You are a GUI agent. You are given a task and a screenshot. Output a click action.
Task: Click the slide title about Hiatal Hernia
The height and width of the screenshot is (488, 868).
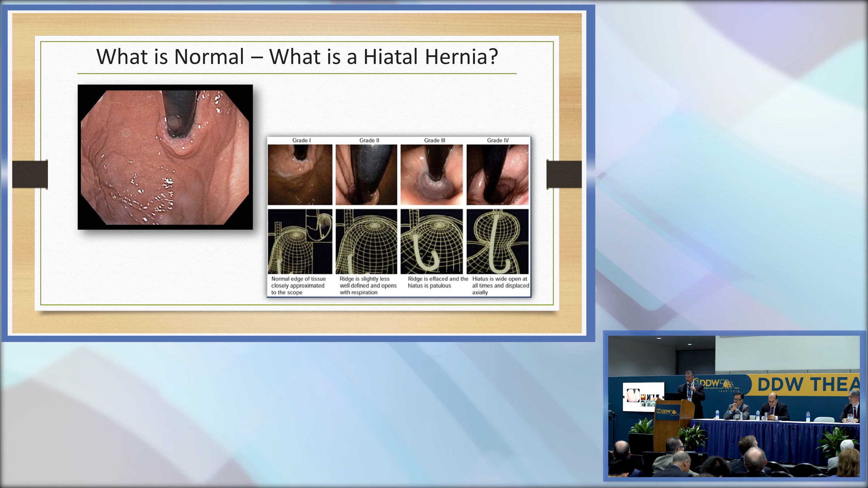point(297,57)
